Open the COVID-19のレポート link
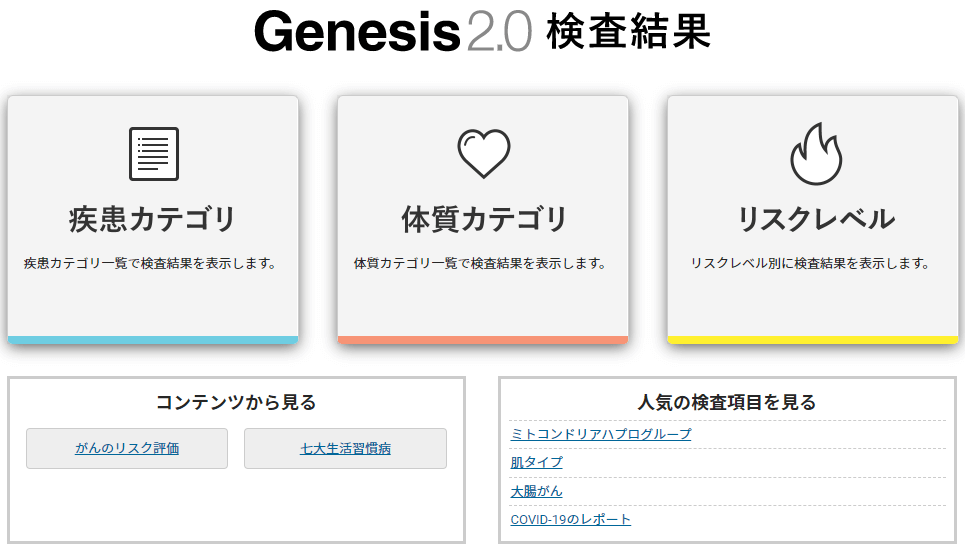 [571, 520]
